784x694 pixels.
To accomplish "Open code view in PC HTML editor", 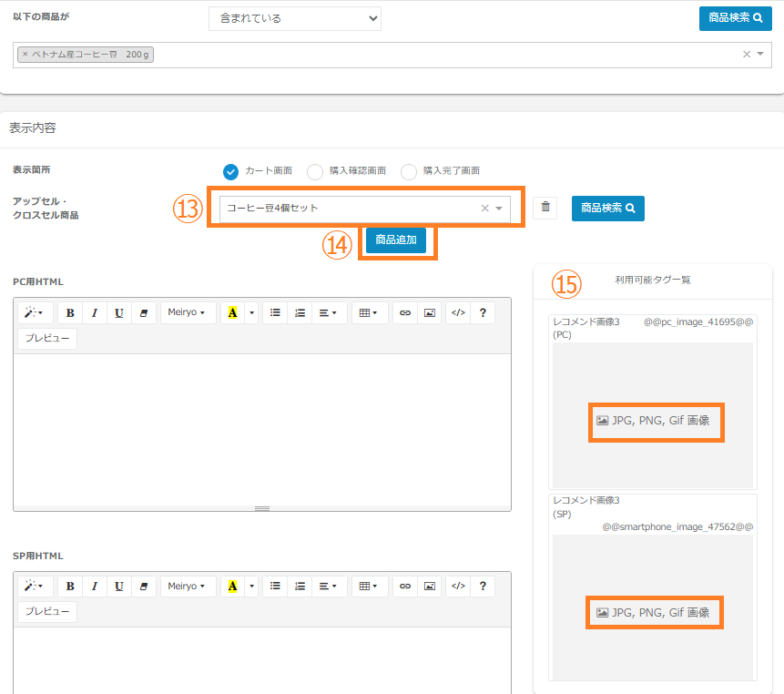I will (x=458, y=313).
